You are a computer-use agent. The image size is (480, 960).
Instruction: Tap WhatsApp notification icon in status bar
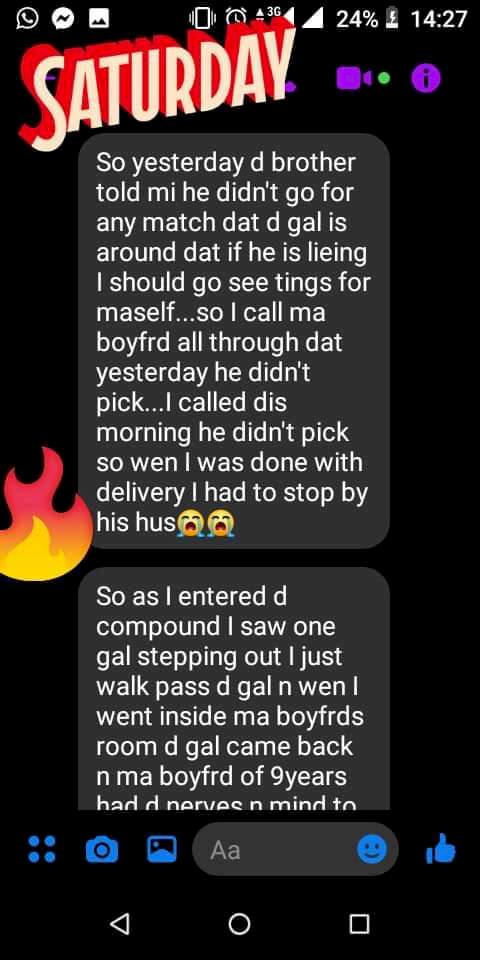pyautogui.click(x=24, y=19)
